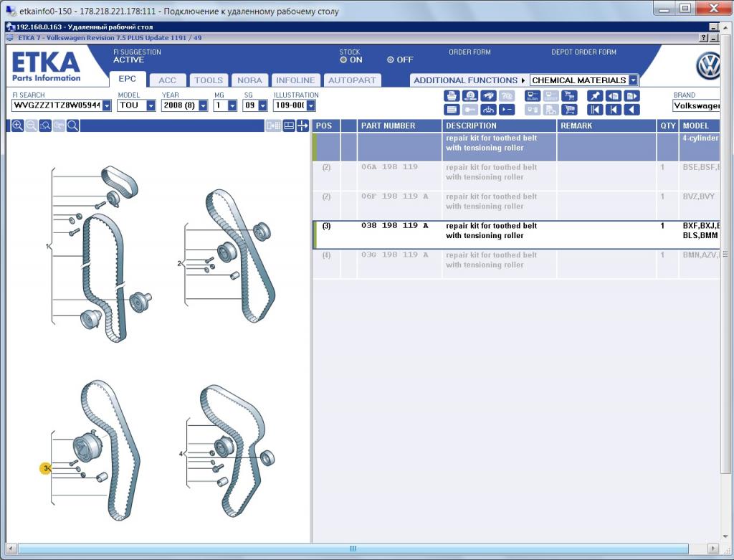This screenshot has height=560, width=734.
Task: Click the REMARK column header
Action: [606, 125]
